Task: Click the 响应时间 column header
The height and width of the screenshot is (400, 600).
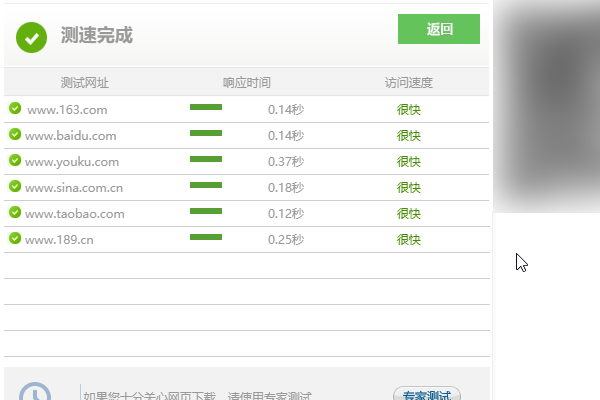Action: coord(247,83)
